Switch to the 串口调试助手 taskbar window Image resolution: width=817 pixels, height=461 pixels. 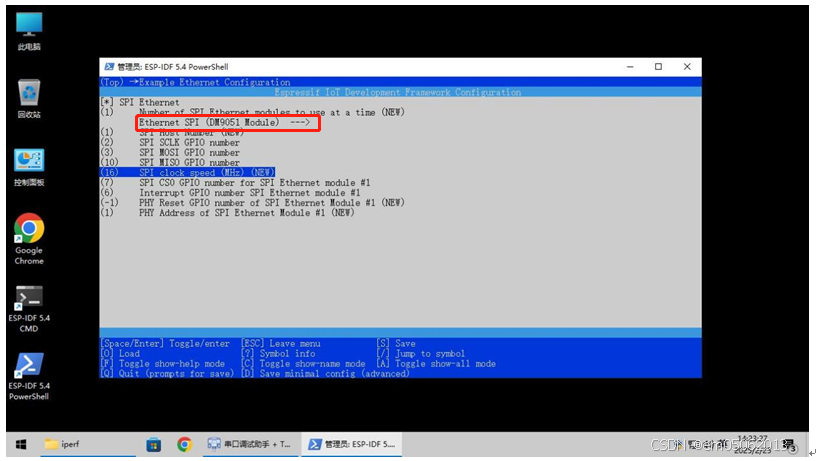tap(250, 444)
